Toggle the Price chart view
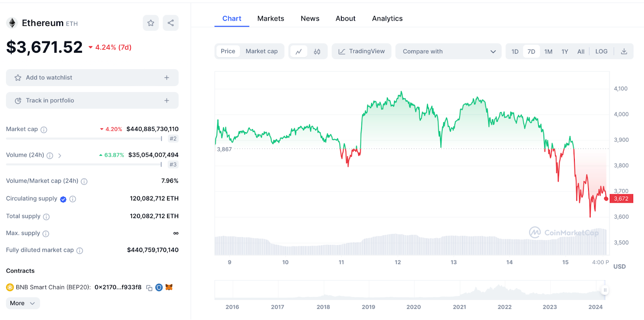Screen dimensions: 644x320 [228, 51]
